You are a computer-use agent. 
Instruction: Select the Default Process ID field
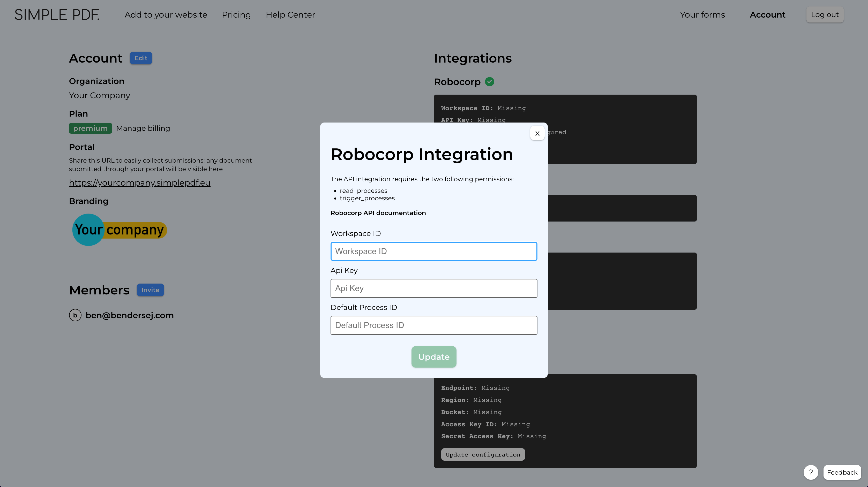tap(434, 325)
